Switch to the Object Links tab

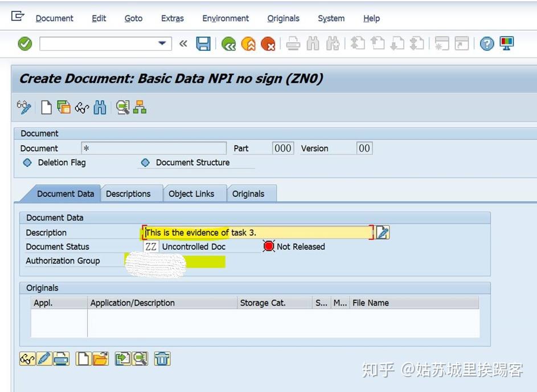[x=194, y=193]
